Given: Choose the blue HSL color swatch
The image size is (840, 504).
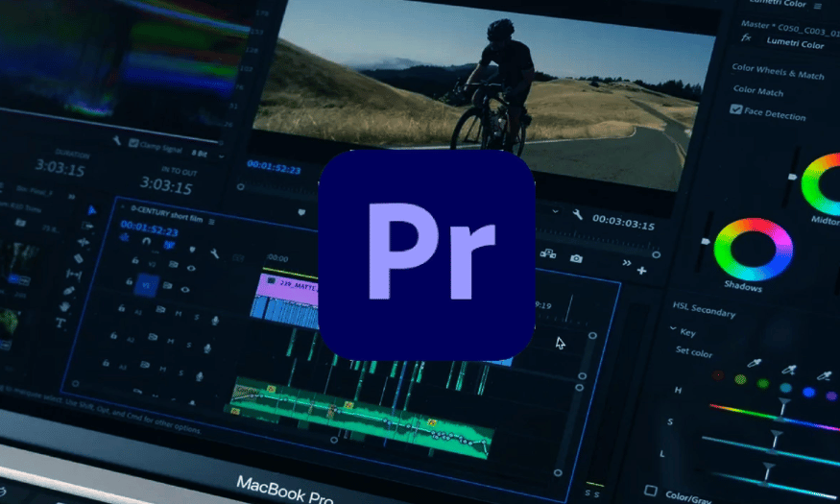Looking at the screenshot, I should (809, 392).
